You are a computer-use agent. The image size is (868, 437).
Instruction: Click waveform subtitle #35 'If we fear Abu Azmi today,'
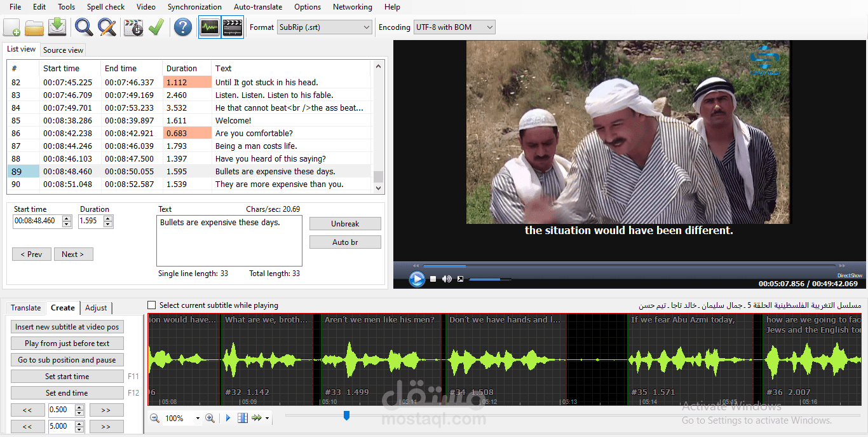(690, 359)
